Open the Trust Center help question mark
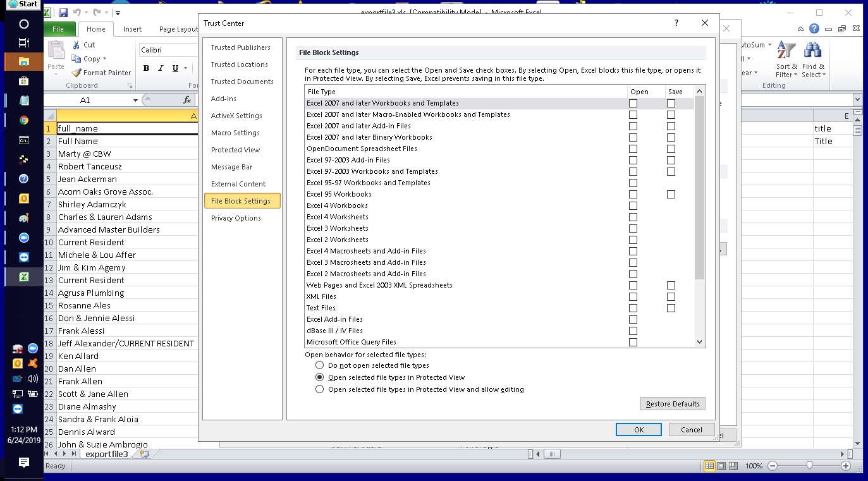The image size is (868, 481). click(x=676, y=23)
